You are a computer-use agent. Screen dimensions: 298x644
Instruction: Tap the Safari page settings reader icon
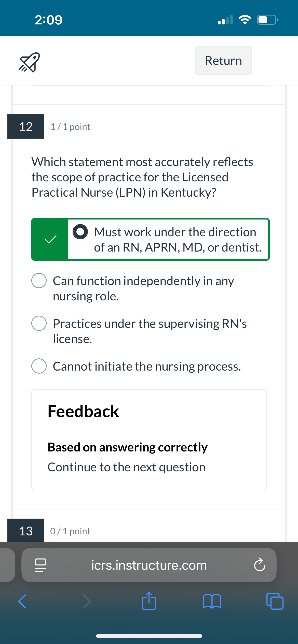click(40, 565)
